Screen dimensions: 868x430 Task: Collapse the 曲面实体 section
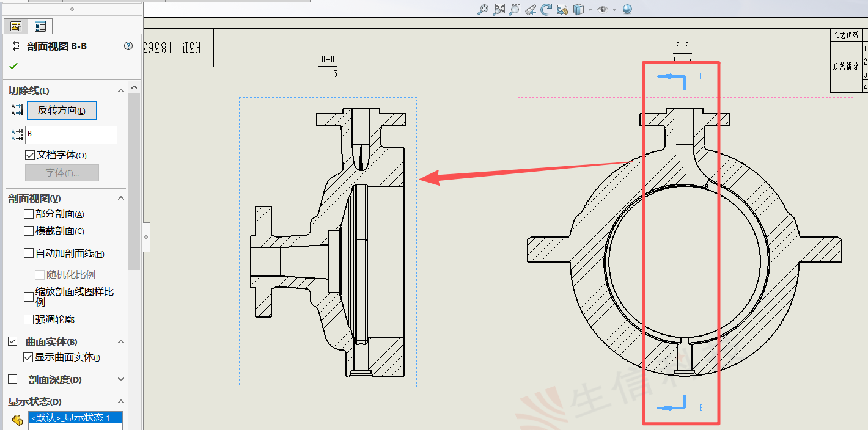click(x=120, y=341)
